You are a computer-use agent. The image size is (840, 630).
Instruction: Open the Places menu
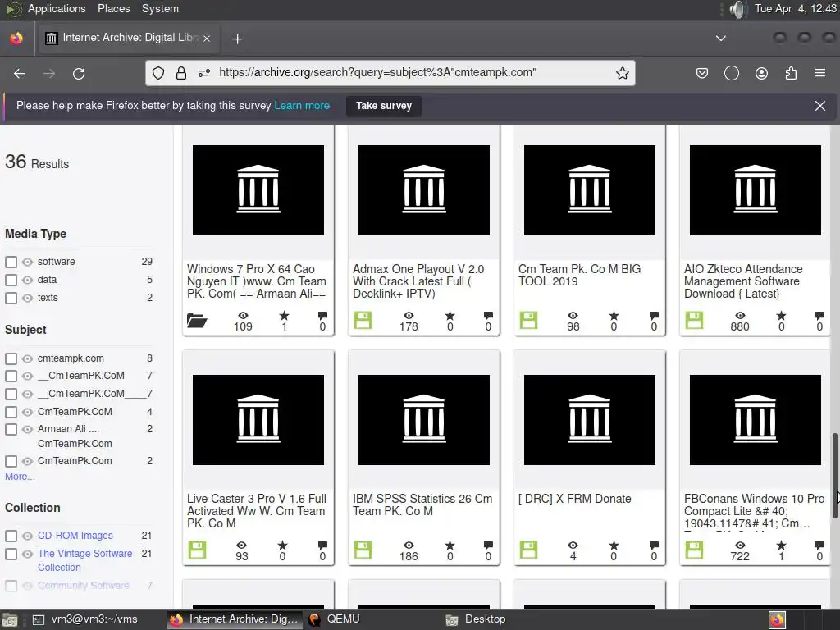click(113, 8)
